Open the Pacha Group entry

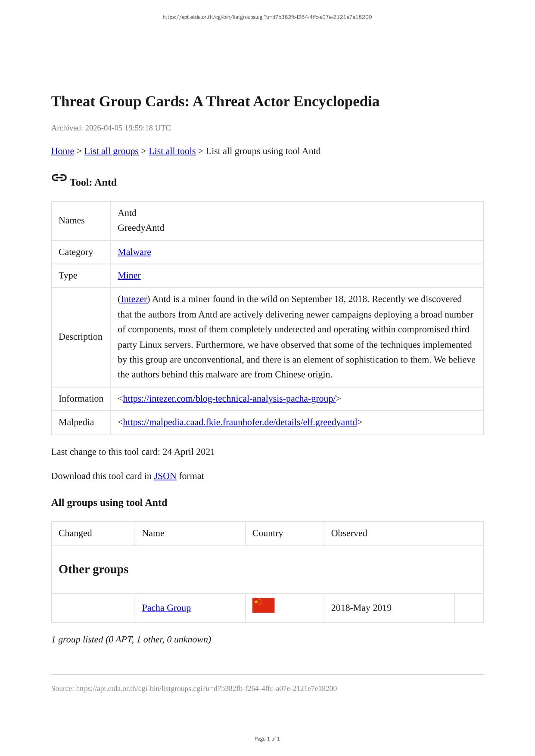[x=166, y=608]
